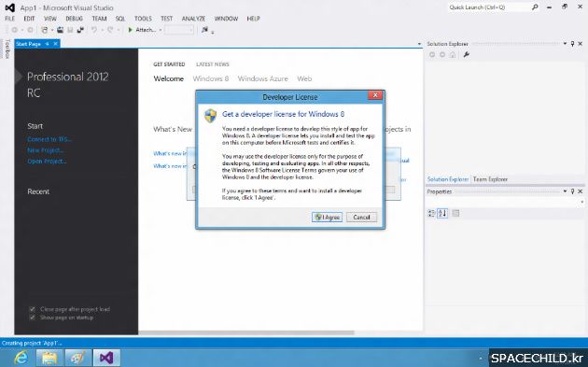Click I Agree in the Developer License dialog
This screenshot has width=588, height=367.
[327, 218]
